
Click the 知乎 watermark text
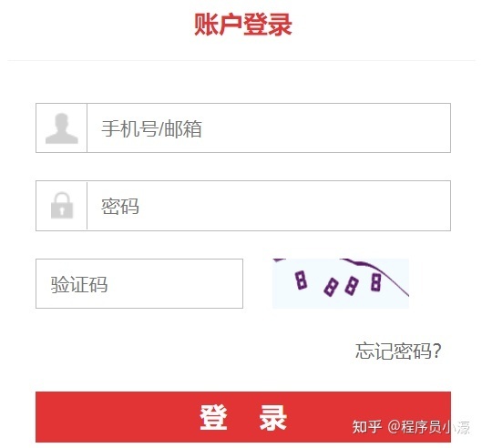pyautogui.click(x=367, y=427)
